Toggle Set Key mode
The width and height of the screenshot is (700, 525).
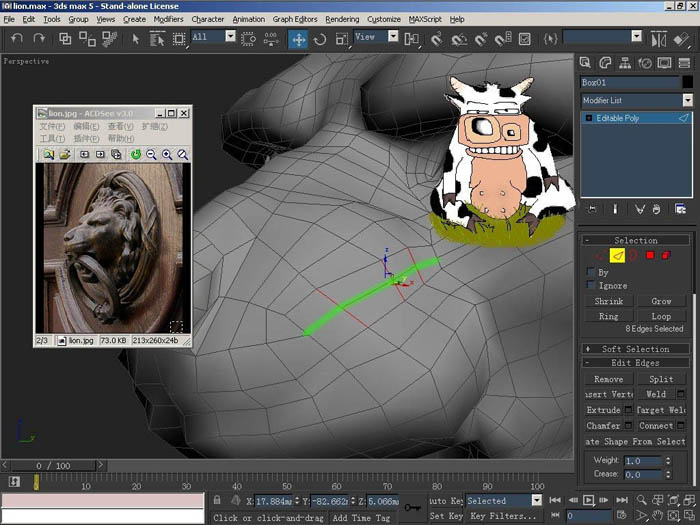pyautogui.click(x=446, y=516)
